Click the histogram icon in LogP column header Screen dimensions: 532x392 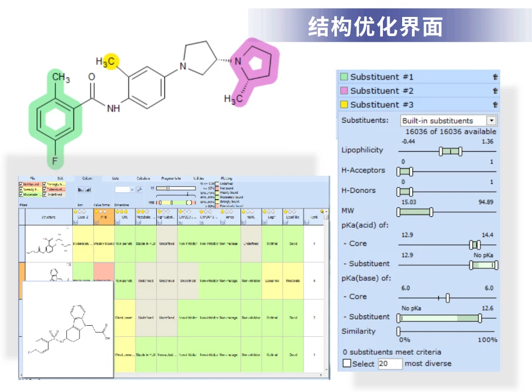pyautogui.click(x=265, y=222)
